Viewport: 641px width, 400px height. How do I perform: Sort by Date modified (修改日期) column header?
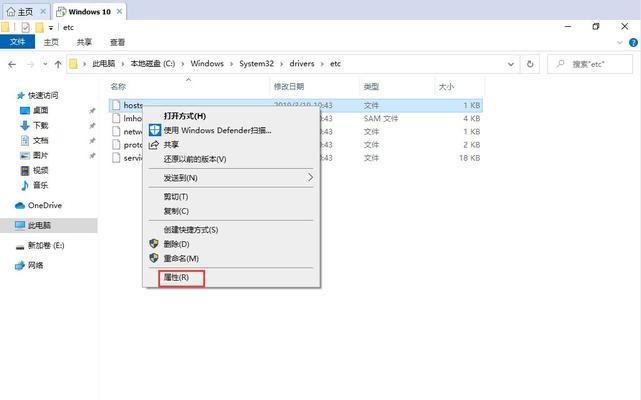(x=289, y=86)
